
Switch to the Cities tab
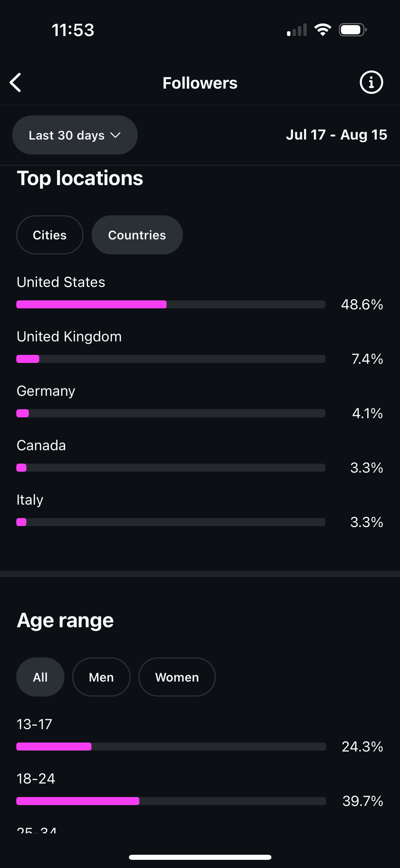tap(50, 235)
